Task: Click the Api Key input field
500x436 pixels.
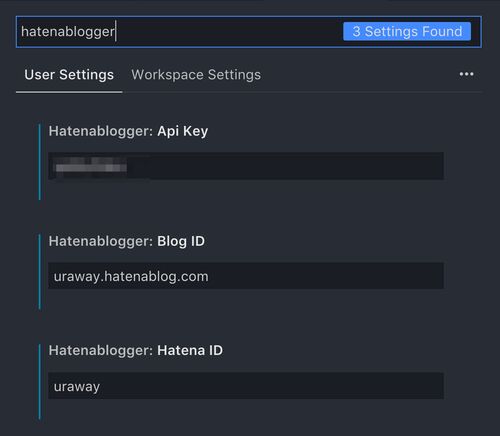Action: pos(246,166)
